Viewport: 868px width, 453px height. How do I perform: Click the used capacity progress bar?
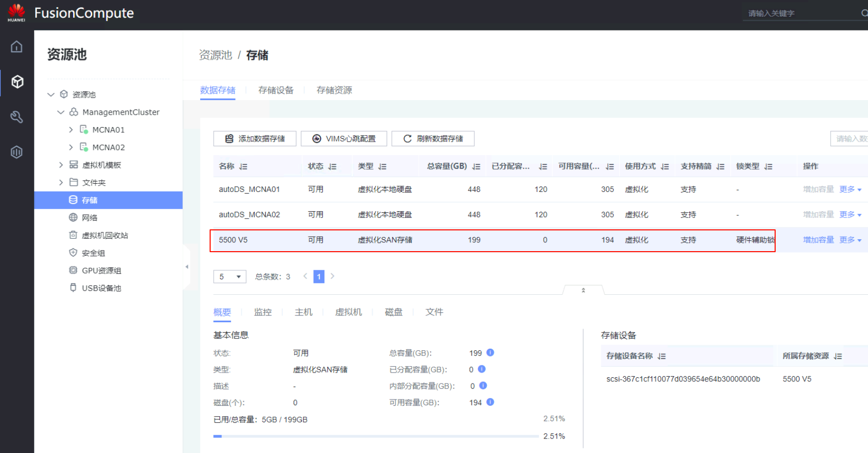[375, 436]
